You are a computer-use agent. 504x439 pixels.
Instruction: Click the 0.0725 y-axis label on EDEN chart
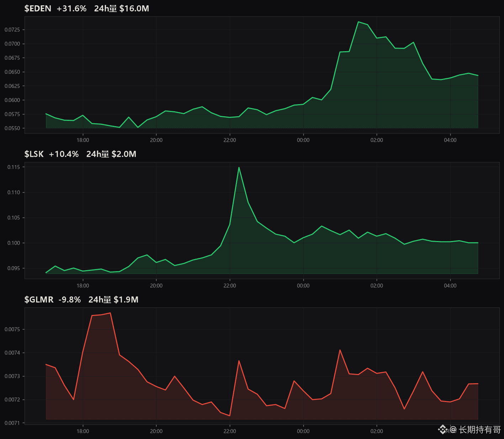(12, 30)
